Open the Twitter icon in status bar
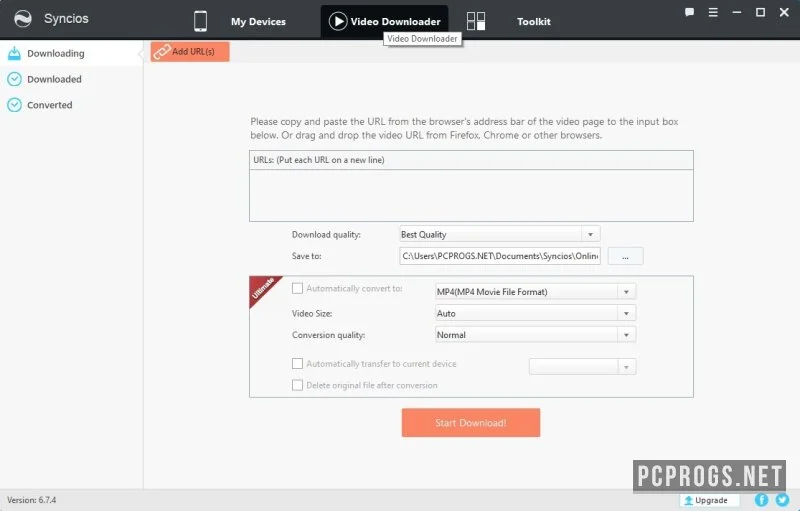 (x=782, y=500)
